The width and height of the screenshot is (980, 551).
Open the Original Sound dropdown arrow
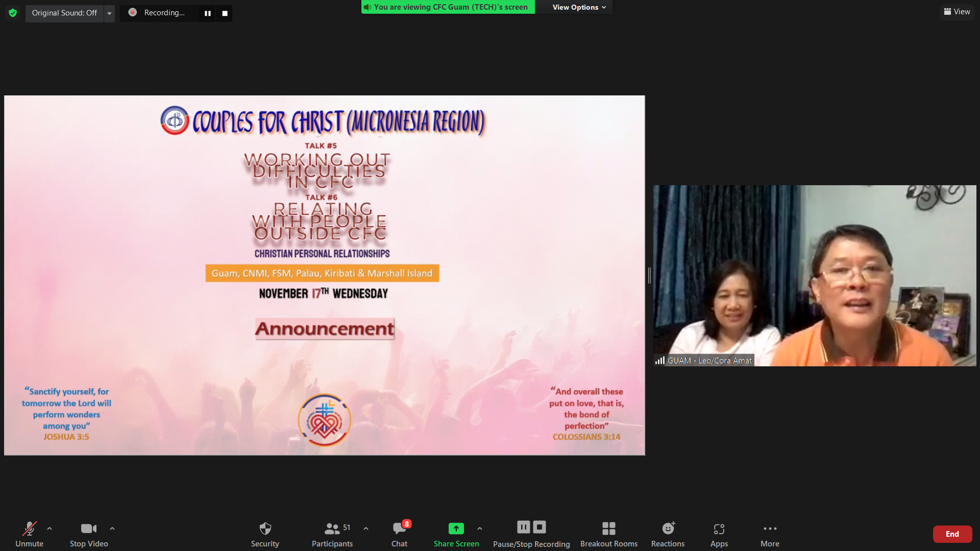coord(109,13)
